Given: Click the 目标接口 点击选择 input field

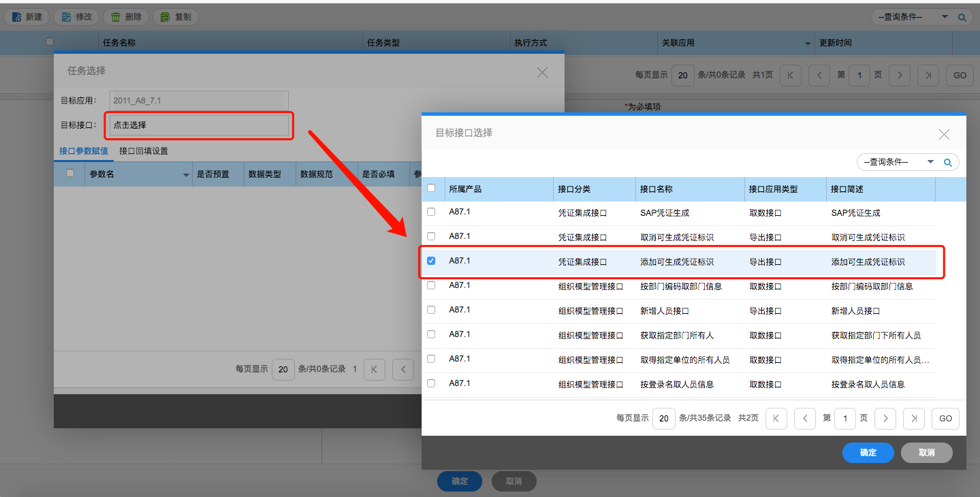Looking at the screenshot, I should point(199,125).
